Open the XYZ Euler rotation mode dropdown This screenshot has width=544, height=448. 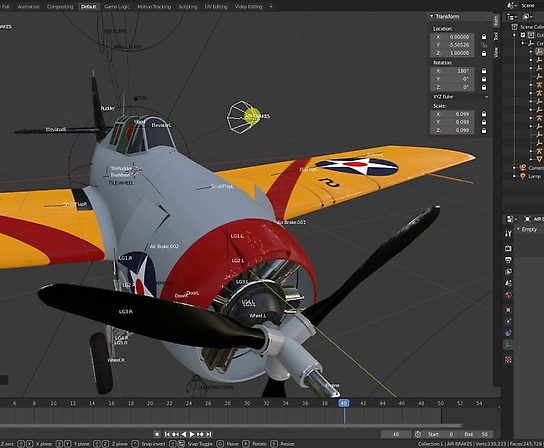pos(460,97)
